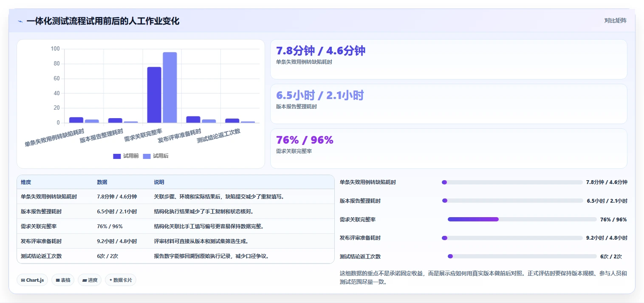The width and height of the screenshot is (644, 303).
Task: Click the lightning icon beside the title
Action: (20, 21)
